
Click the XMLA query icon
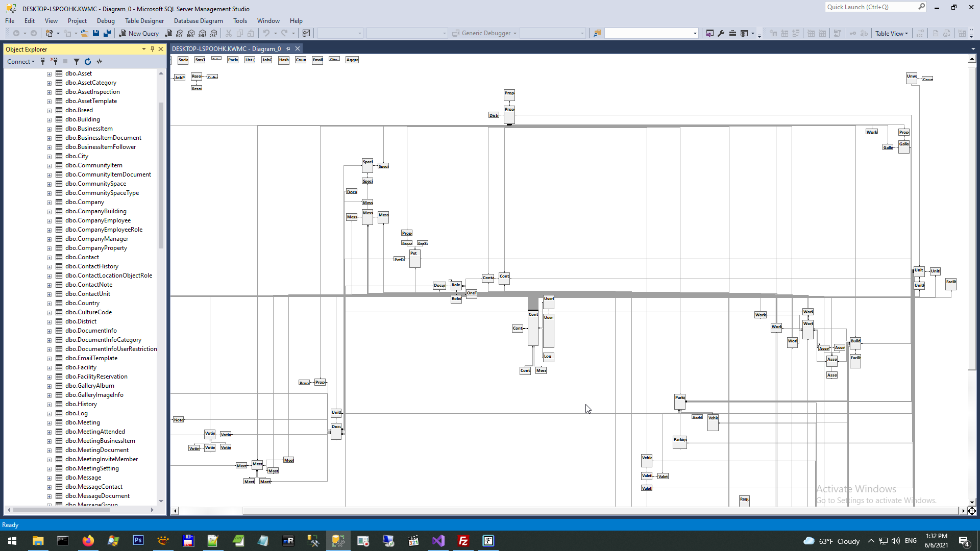202,34
